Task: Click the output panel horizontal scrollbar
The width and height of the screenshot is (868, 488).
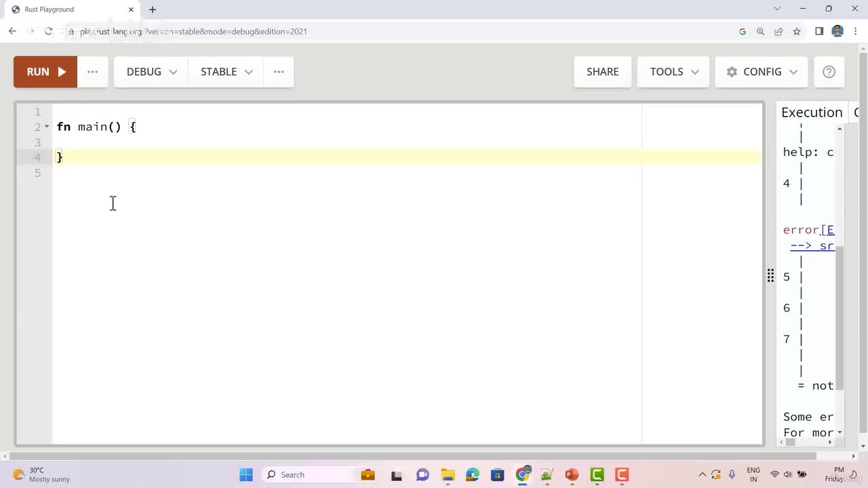Action: [790, 443]
